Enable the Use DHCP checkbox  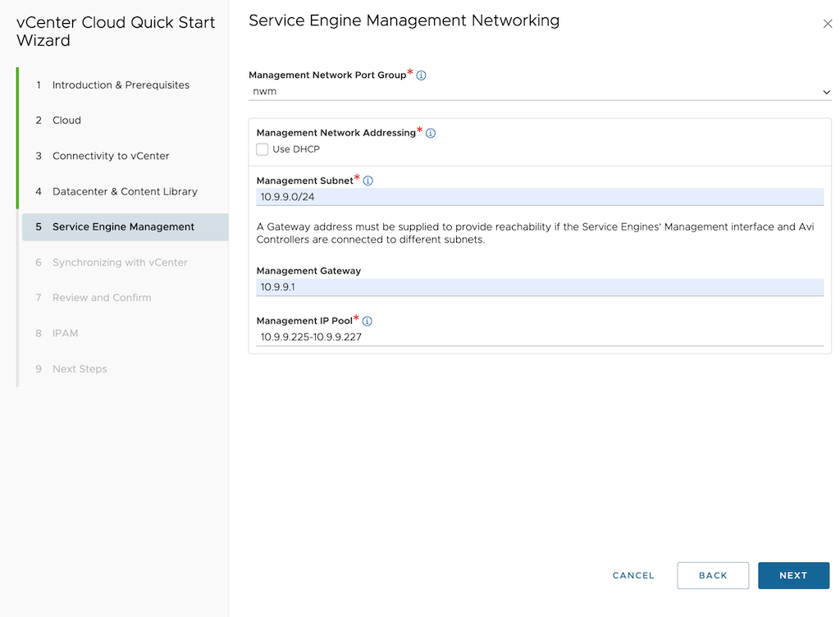[x=262, y=149]
